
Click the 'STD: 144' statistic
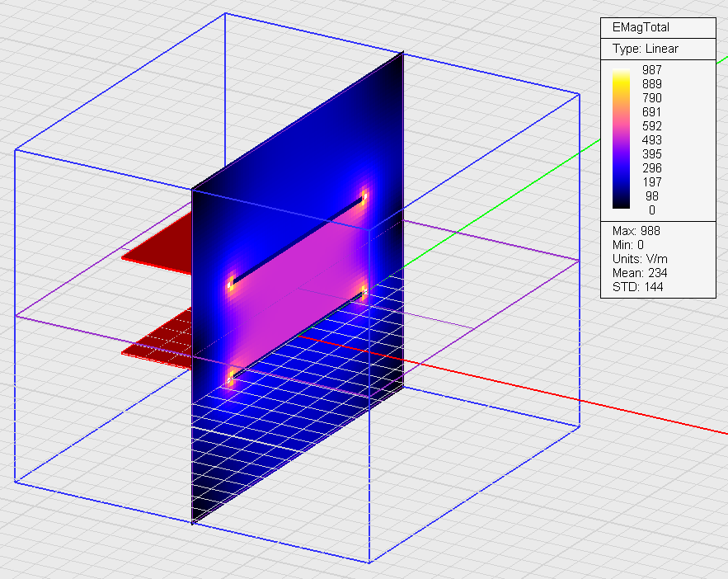pyautogui.click(x=637, y=287)
